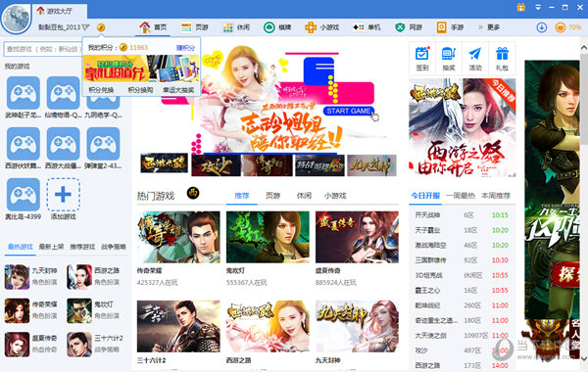Click the round badge icon beside 热门游戏
588x372 pixels.
[193, 193]
